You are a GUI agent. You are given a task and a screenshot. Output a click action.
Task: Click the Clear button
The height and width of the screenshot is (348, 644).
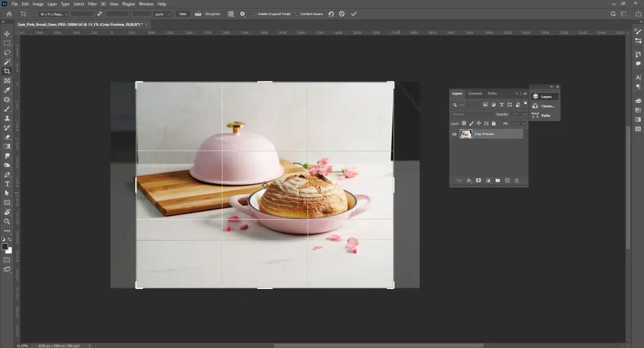(183, 14)
